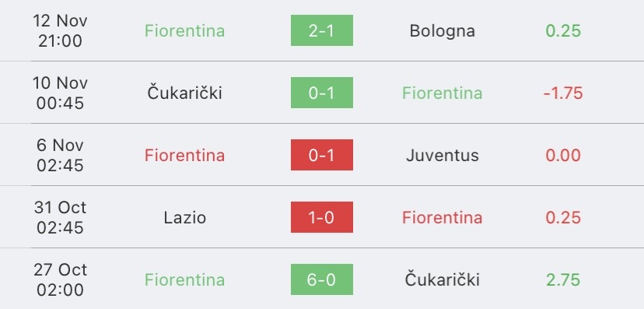Click Fiorentina in the 6 Nov row
Image resolution: width=644 pixels, height=309 pixels.
[185, 156]
